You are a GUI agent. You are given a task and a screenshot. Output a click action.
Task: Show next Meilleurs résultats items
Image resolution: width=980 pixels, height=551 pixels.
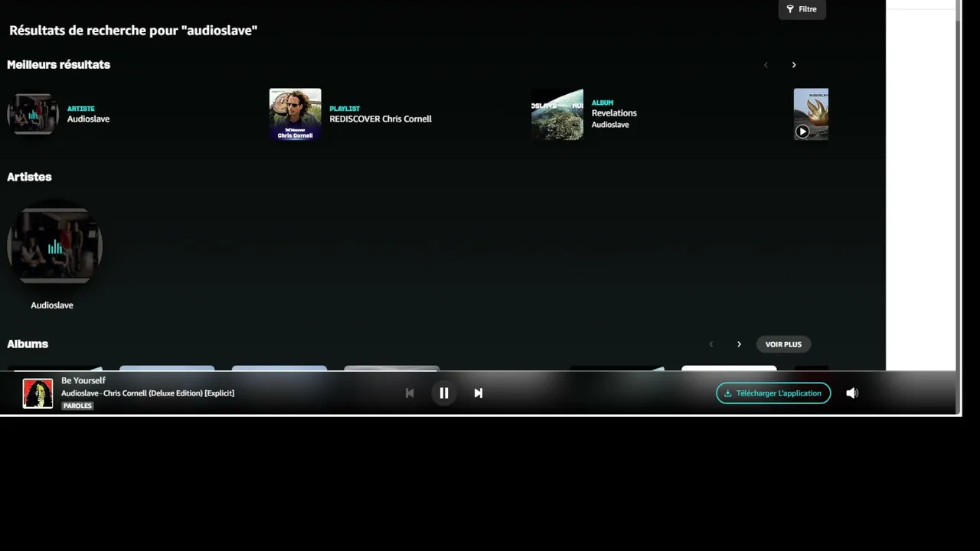794,65
